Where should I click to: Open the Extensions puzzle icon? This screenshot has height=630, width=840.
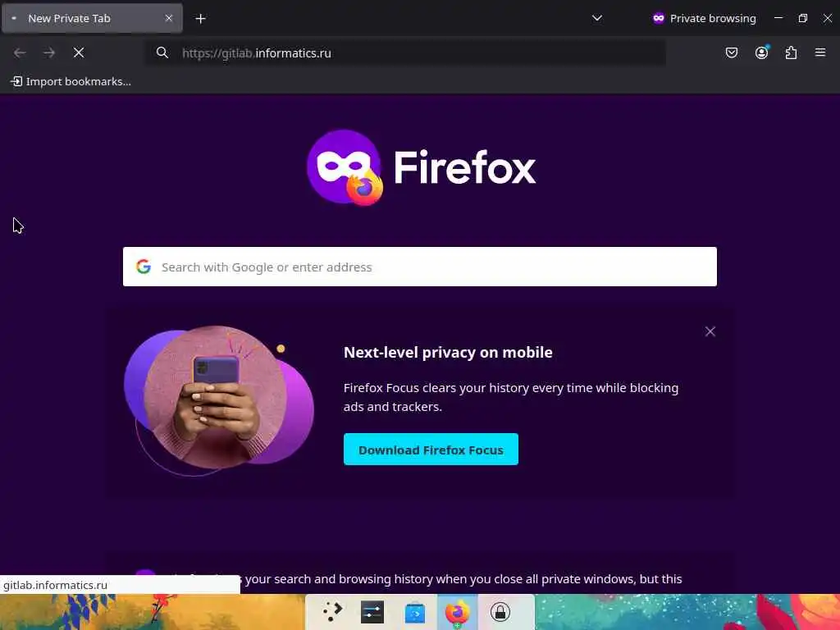tap(791, 52)
